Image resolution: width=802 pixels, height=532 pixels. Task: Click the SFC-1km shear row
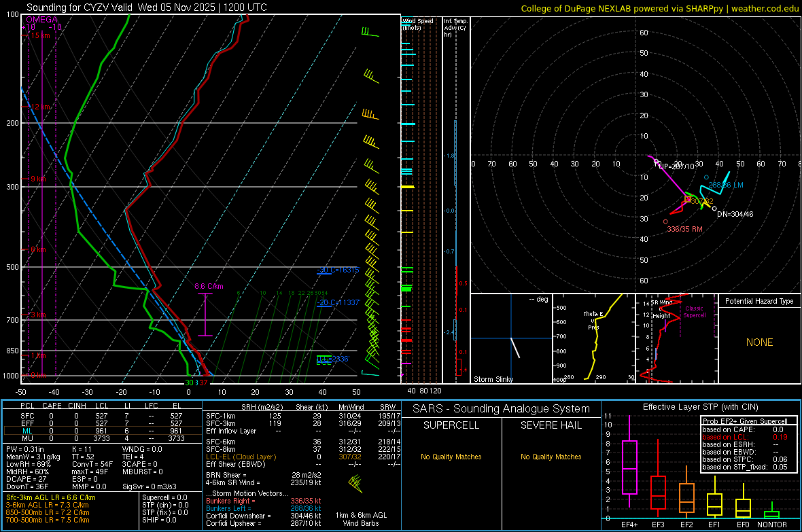tap(303, 416)
